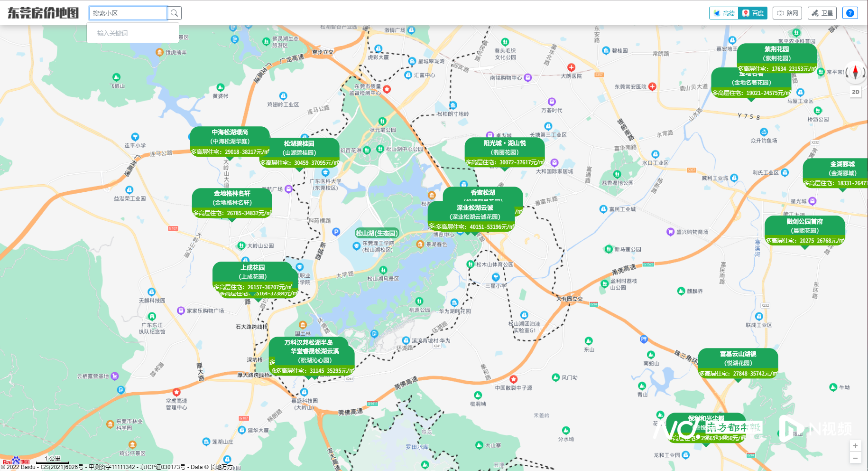
Task: Click the 盛兴购物商场 shopping icon
Action: [x=670, y=232]
